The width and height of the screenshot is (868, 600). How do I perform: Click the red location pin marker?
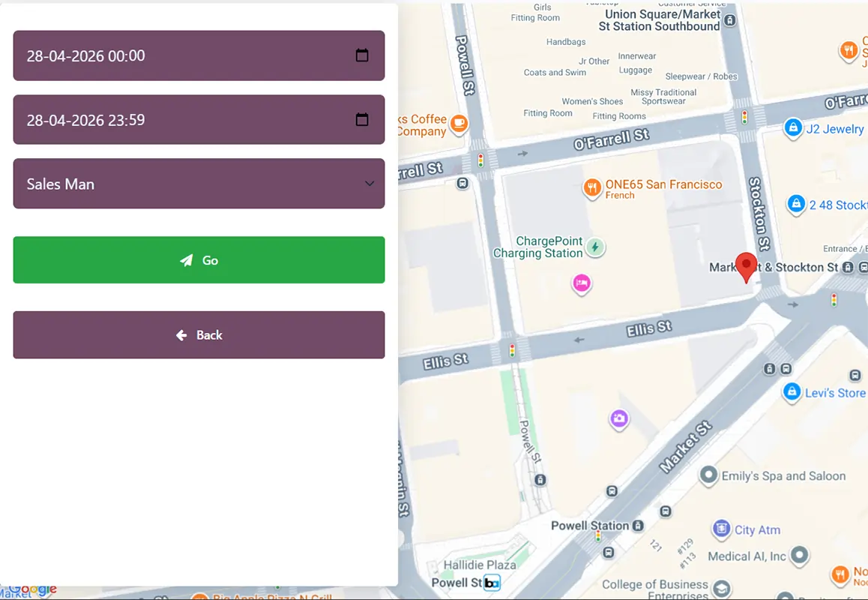747,266
